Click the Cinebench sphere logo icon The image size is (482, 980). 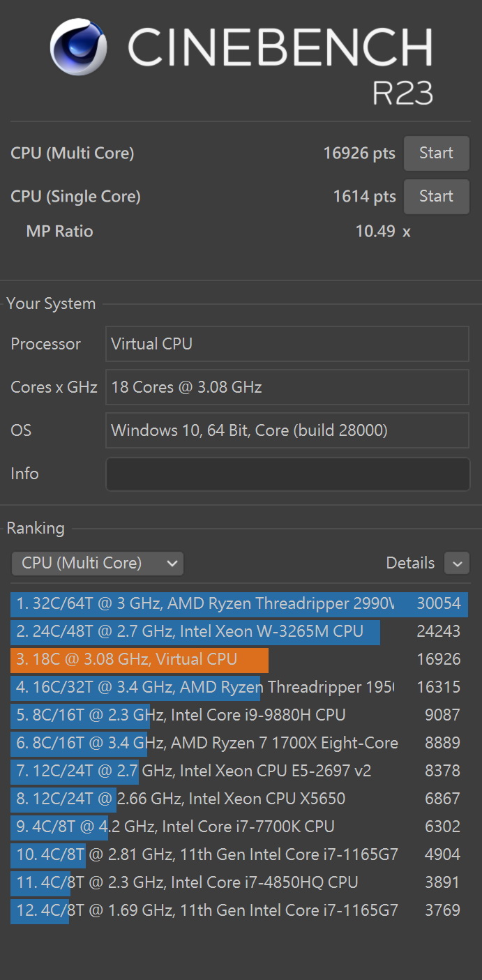(x=78, y=47)
